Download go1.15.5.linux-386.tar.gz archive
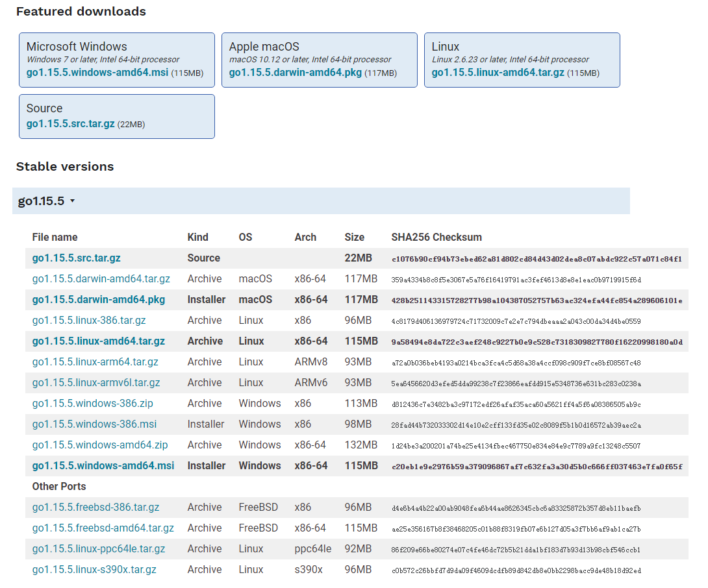 (x=89, y=321)
